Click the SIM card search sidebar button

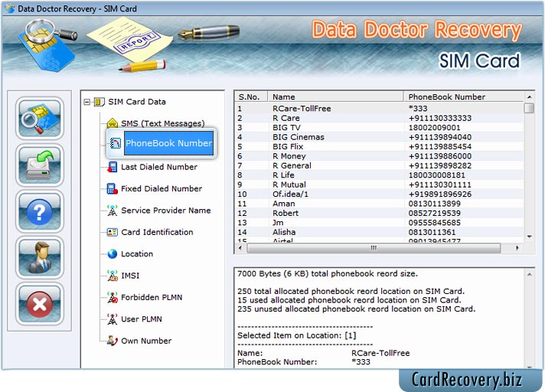point(40,118)
